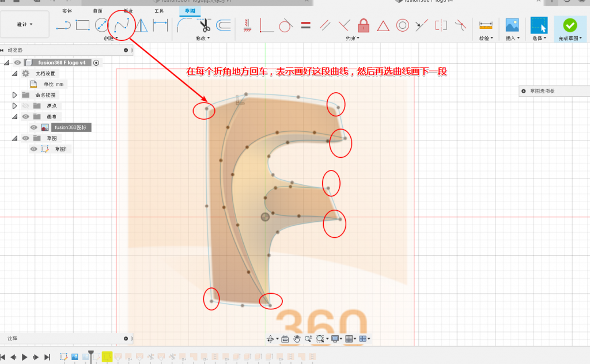
Task: Toggle visibility of fusion360 F logo v4 component
Action: 17,62
